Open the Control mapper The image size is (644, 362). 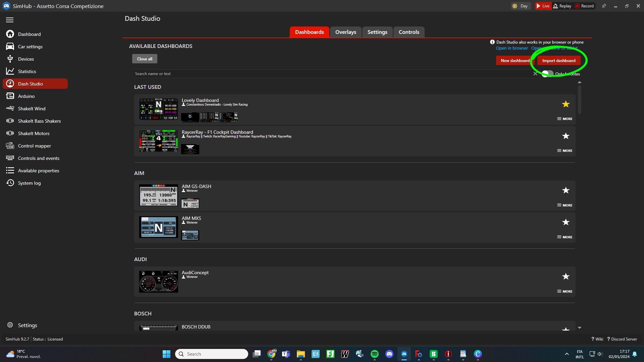35,146
